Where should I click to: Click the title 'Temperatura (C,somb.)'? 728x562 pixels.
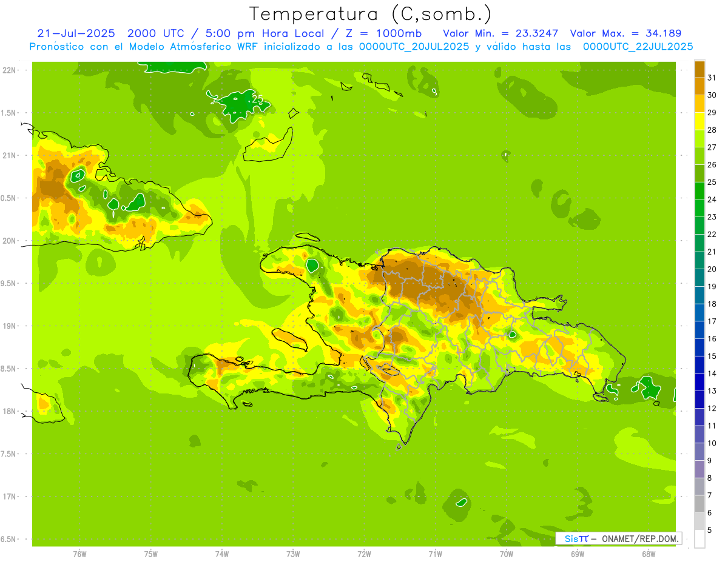371,14
